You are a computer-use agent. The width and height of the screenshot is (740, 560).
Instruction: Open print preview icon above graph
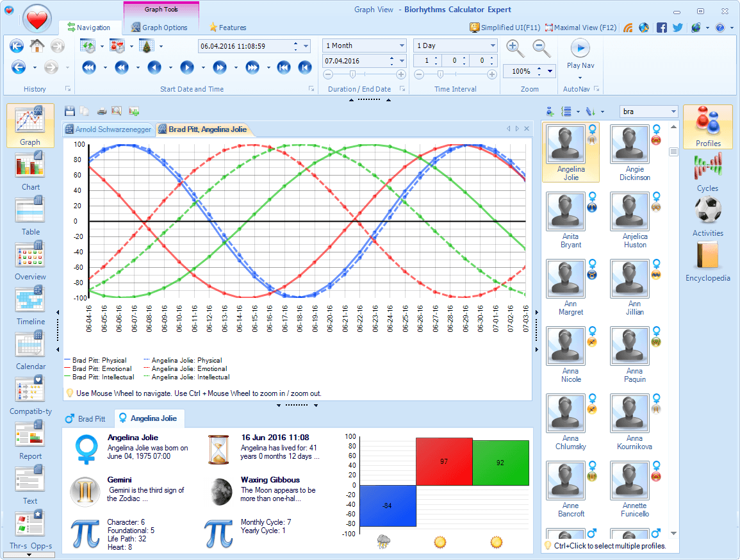pyautogui.click(x=117, y=111)
